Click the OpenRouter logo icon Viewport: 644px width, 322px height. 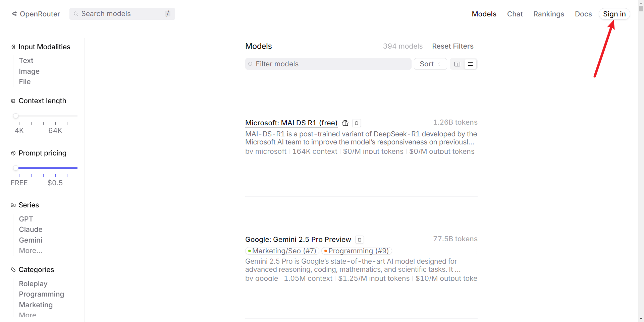click(14, 14)
